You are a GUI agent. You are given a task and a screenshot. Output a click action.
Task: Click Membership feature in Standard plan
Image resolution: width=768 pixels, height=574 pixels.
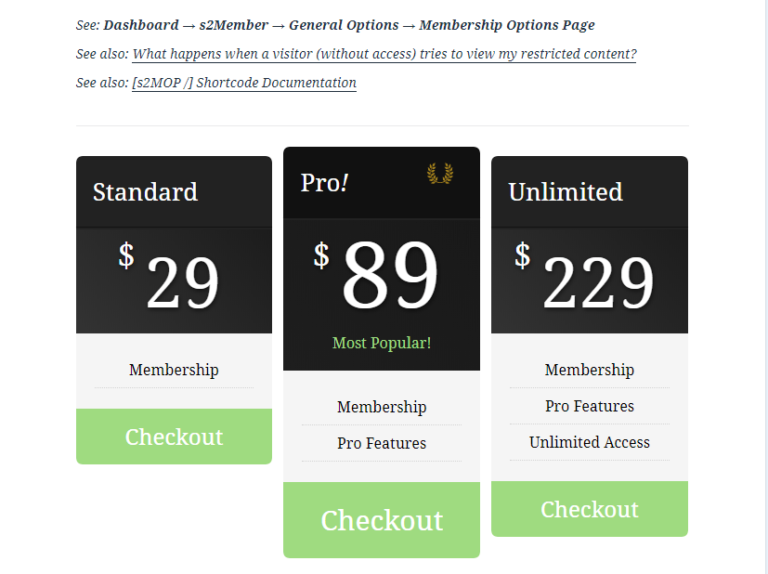pyautogui.click(x=174, y=370)
